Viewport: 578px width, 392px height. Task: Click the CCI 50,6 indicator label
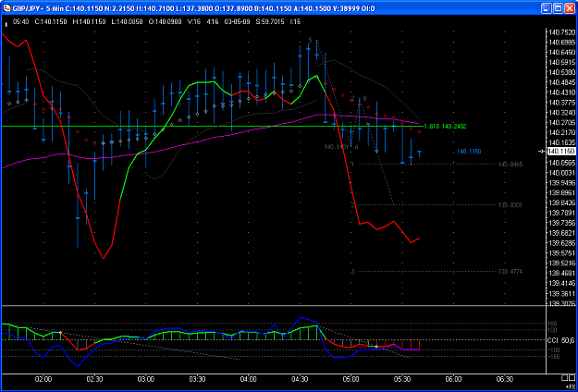pyautogui.click(x=560, y=340)
